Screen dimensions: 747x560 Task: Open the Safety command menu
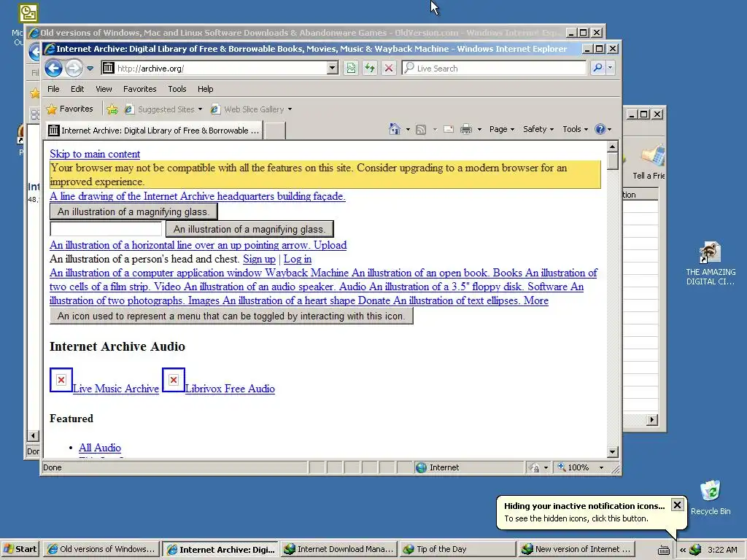coord(538,129)
